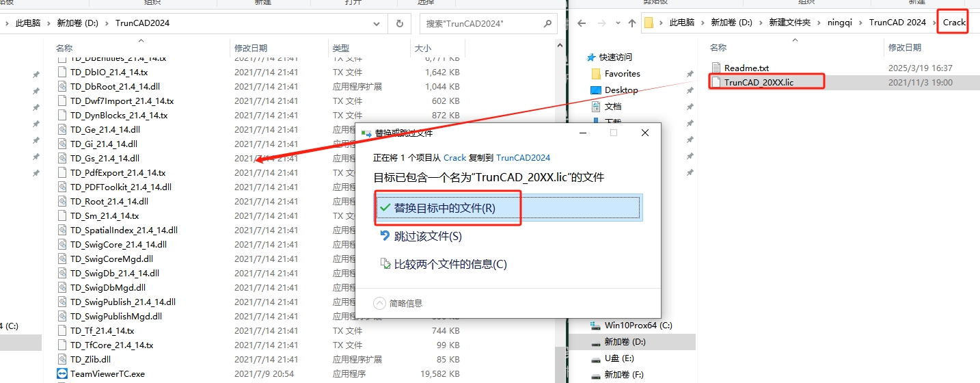Viewport: 980px width, 383px height.
Task: Select TD_DynBlocks_21.4_14.tx file
Action: pyautogui.click(x=119, y=115)
